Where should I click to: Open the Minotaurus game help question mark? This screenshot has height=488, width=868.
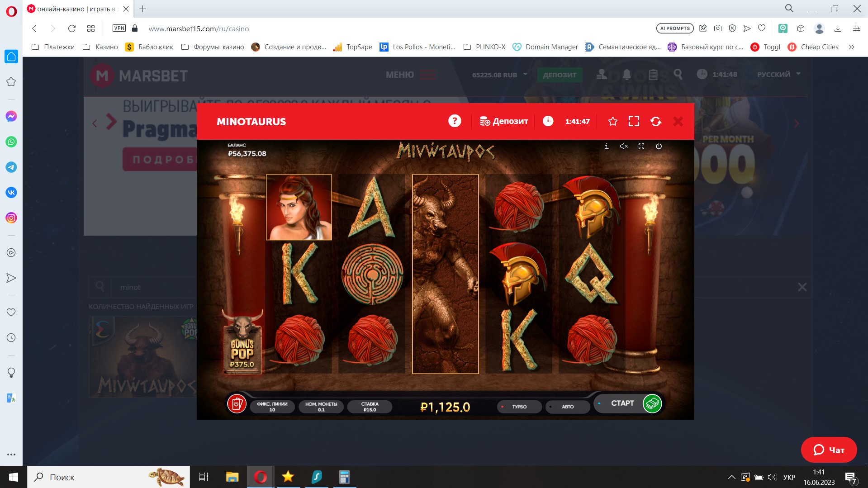click(x=455, y=121)
